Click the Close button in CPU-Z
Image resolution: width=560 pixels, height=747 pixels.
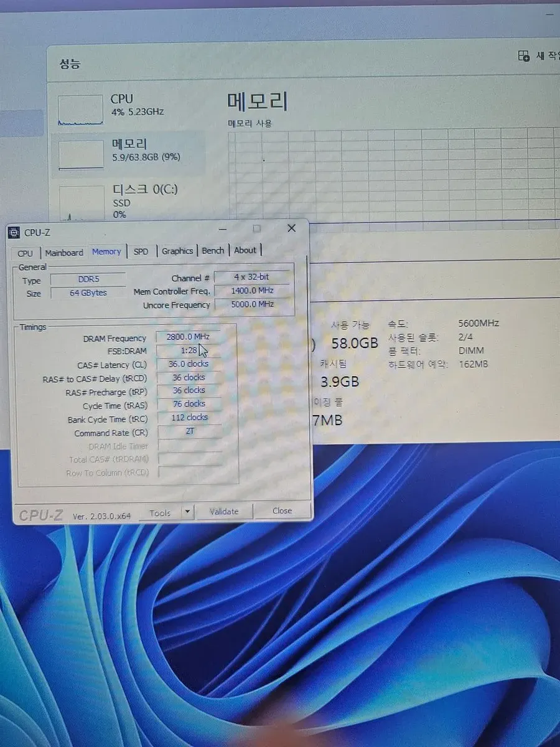[x=282, y=510]
